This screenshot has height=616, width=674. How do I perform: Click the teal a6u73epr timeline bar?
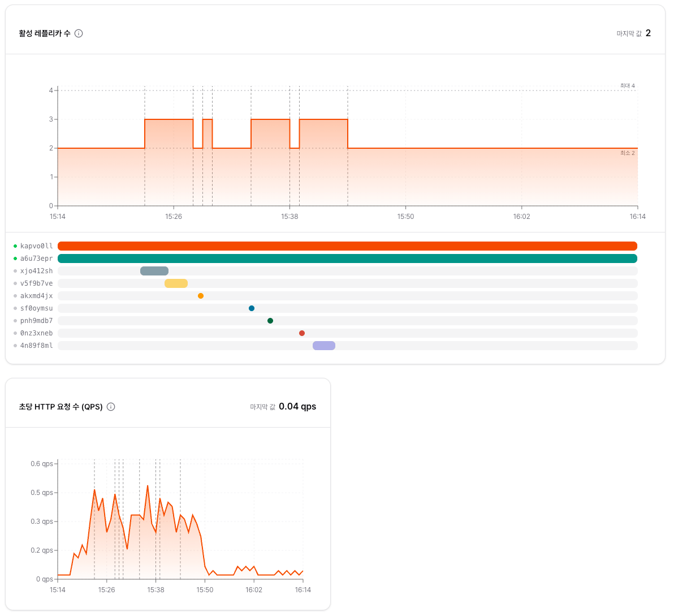coord(347,259)
